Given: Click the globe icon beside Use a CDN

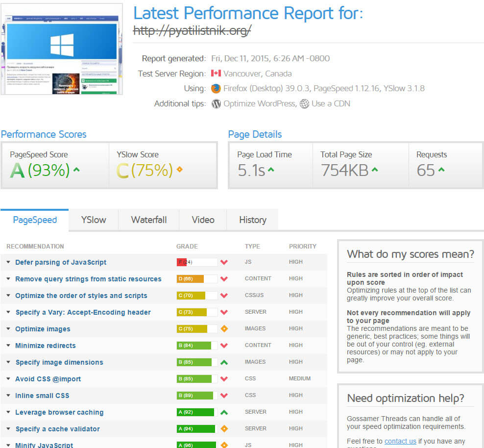Looking at the screenshot, I should 304,103.
